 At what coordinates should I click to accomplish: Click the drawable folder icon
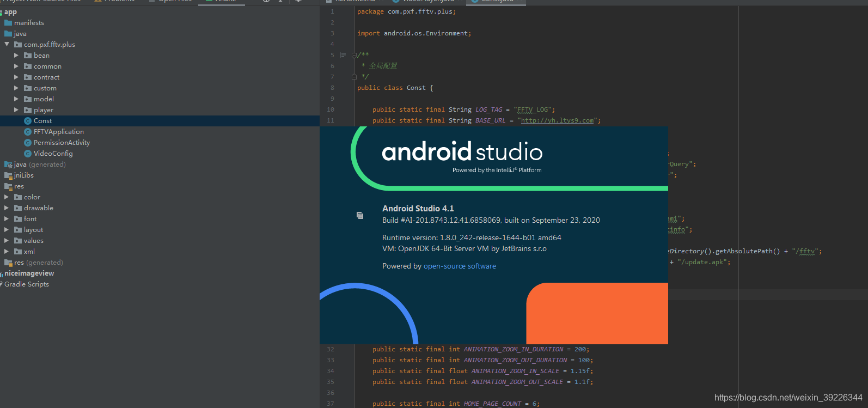click(x=18, y=208)
